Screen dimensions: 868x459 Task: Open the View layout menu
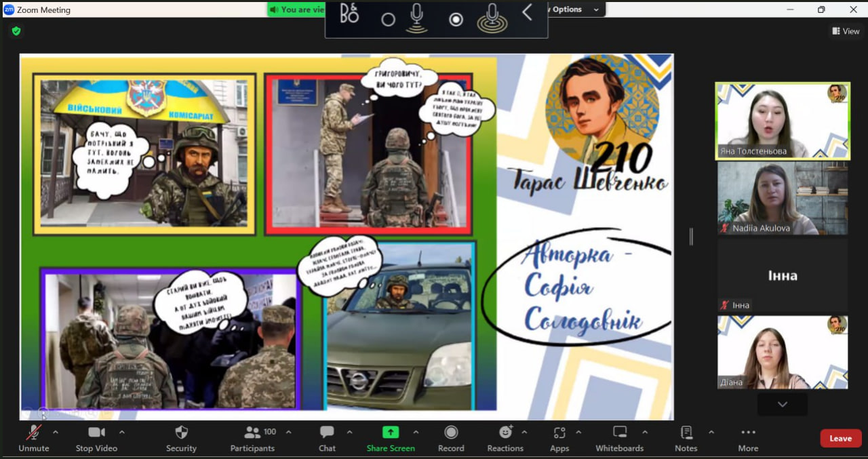846,31
